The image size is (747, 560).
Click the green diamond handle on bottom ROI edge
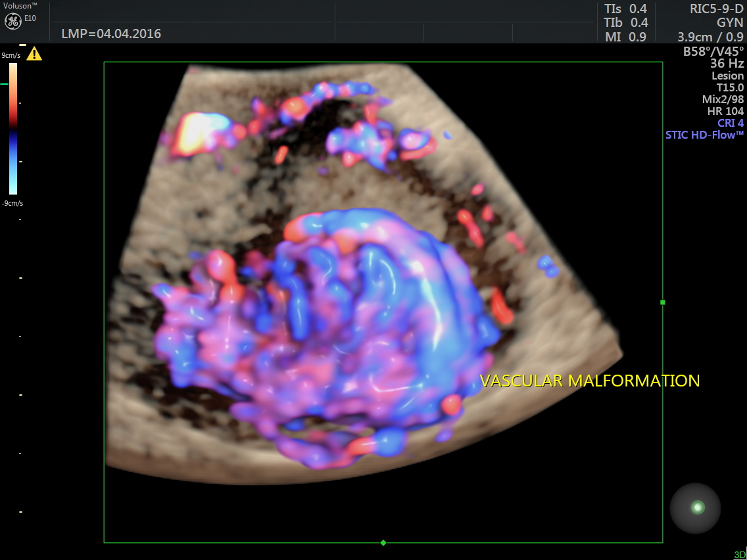(x=383, y=542)
